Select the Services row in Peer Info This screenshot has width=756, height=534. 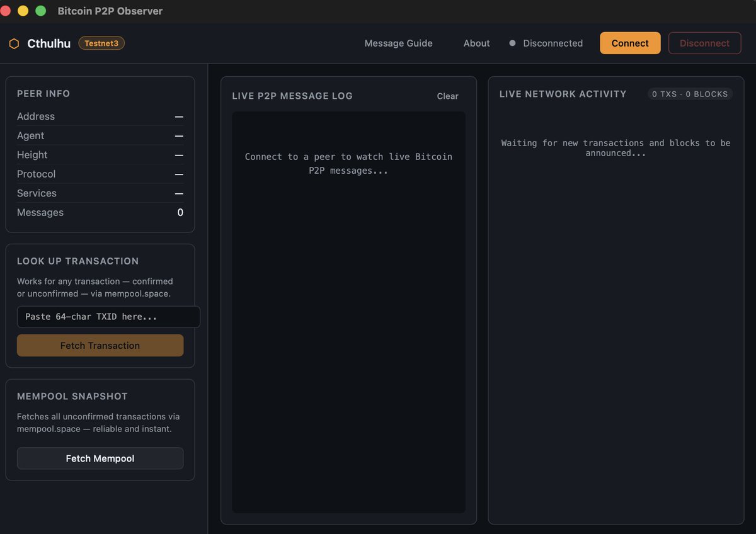point(100,193)
